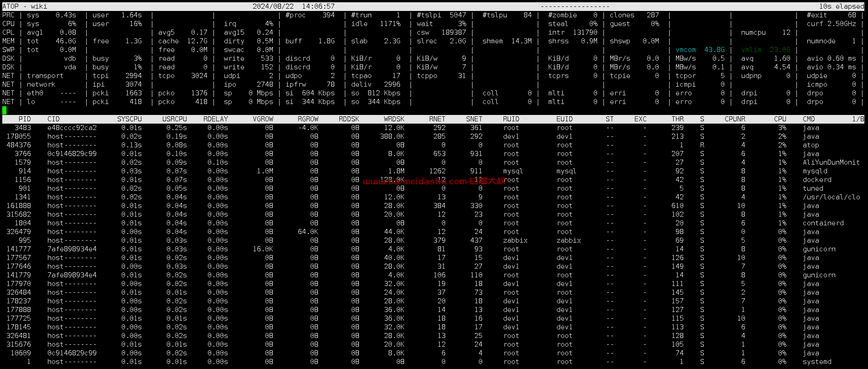Click the EUID column header
868x369 pixels.
(x=565, y=119)
